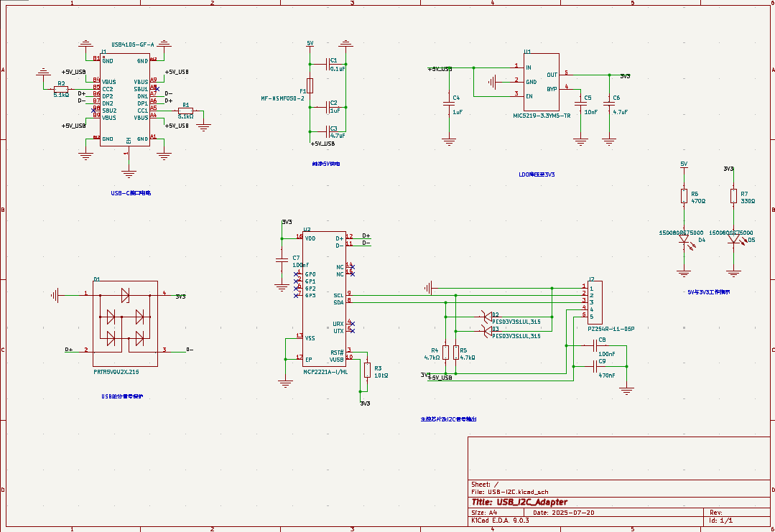
Task: Click capacitor C4 1uF symbol
Action: click(x=449, y=103)
